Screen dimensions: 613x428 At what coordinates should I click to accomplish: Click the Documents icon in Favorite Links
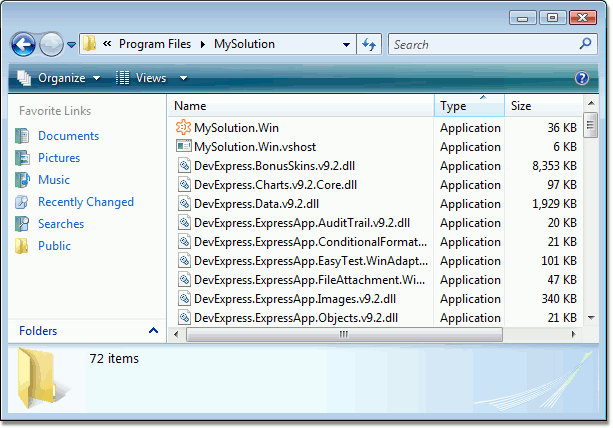[22, 136]
